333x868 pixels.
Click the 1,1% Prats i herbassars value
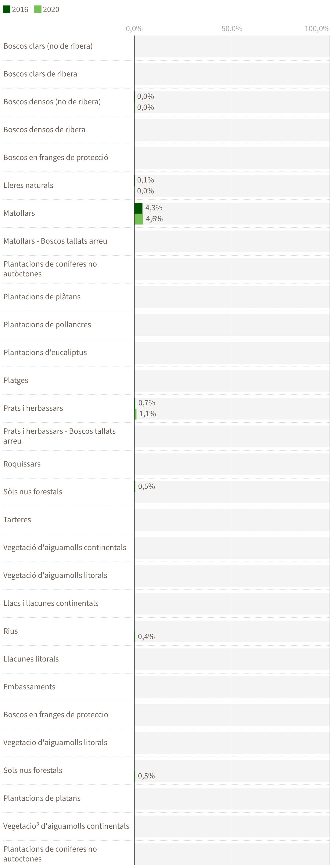pyautogui.click(x=147, y=414)
